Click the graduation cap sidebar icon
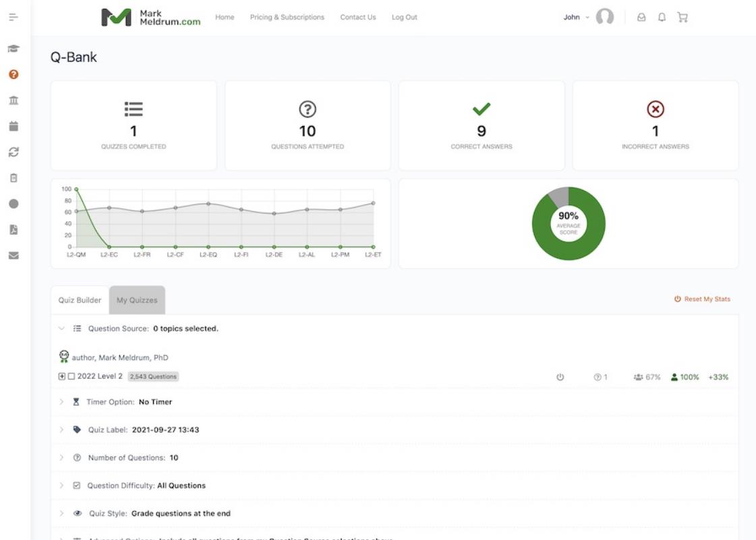The height and width of the screenshot is (540, 756). click(13, 49)
